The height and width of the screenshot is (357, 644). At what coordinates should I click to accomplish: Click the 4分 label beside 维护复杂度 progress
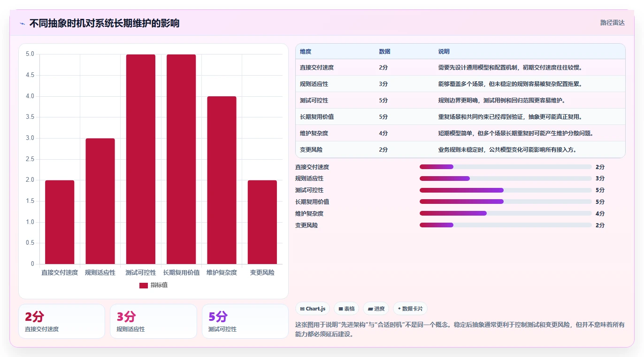(600, 214)
